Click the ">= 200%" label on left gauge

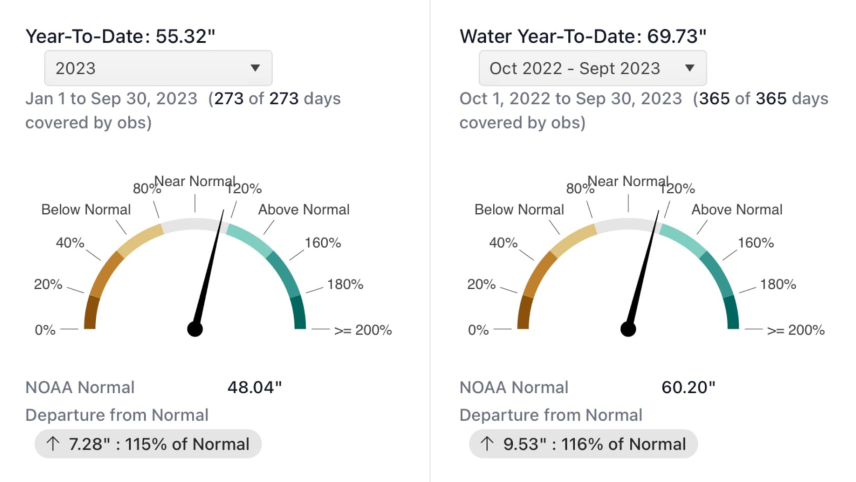point(361,330)
